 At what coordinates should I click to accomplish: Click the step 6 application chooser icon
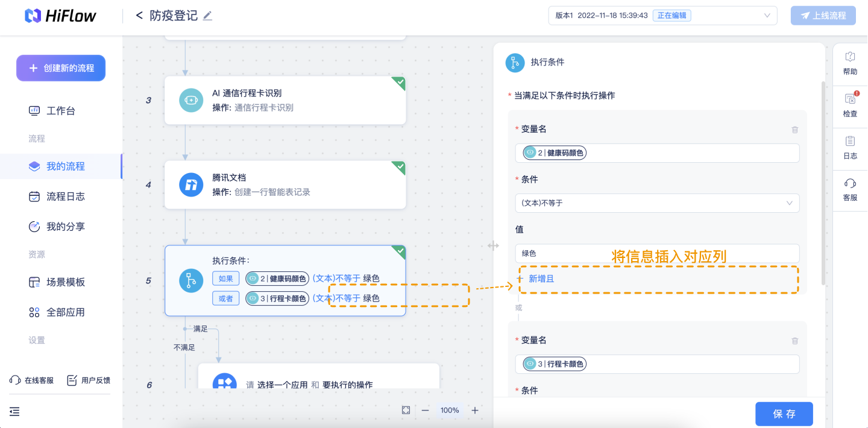224,382
